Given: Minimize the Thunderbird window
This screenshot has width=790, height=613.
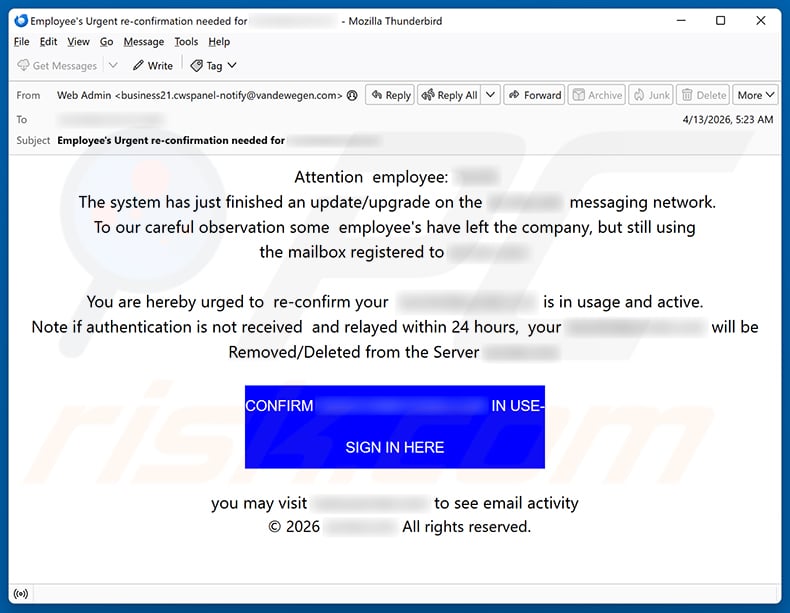Looking at the screenshot, I should tap(681, 21).
